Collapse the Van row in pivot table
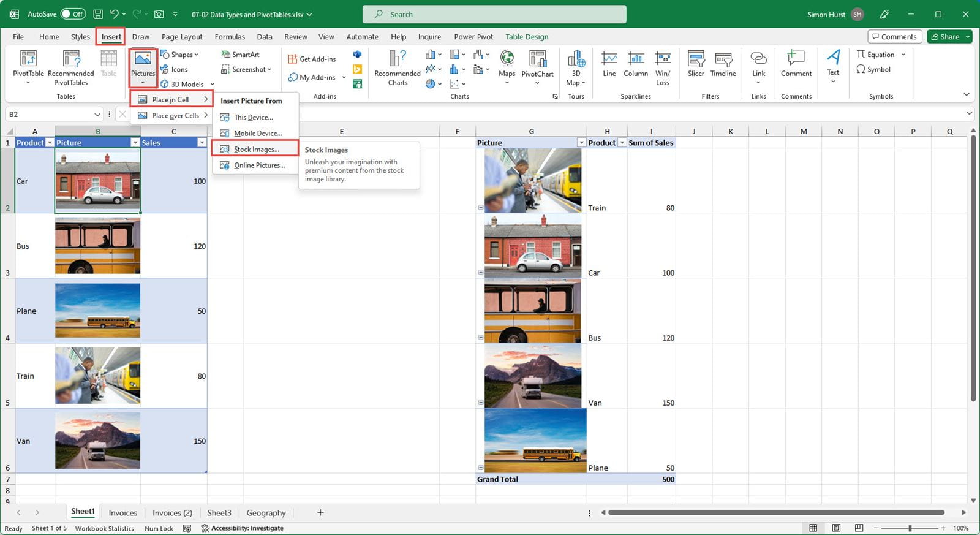 pyautogui.click(x=481, y=403)
